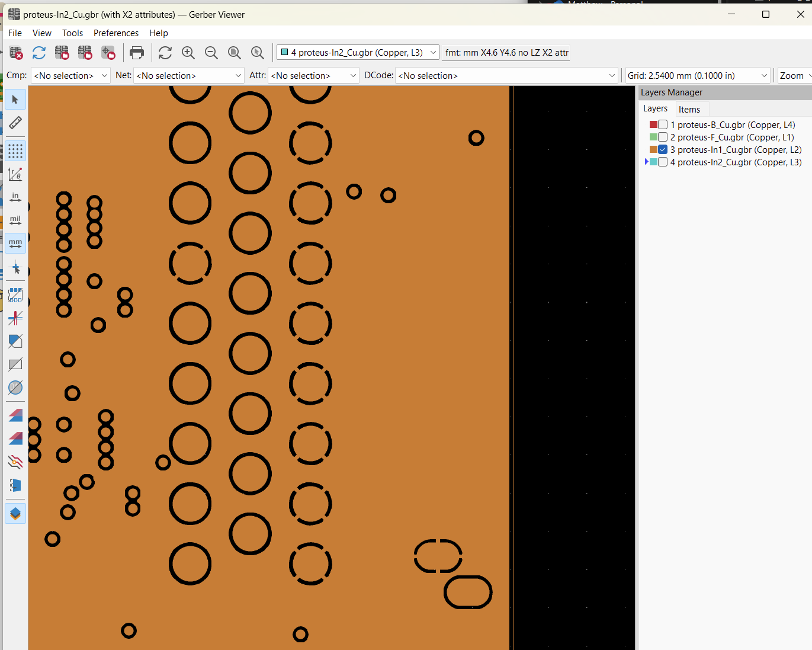
Task: Toggle polar coordinates display
Action: [15, 174]
